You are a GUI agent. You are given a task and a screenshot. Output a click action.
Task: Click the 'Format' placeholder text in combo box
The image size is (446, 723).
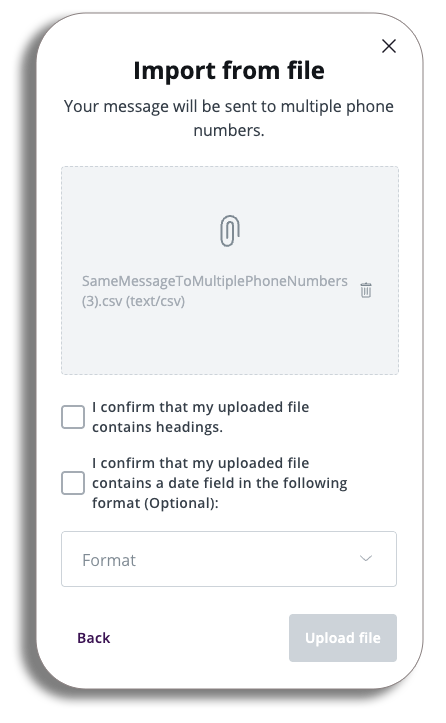tap(109, 560)
